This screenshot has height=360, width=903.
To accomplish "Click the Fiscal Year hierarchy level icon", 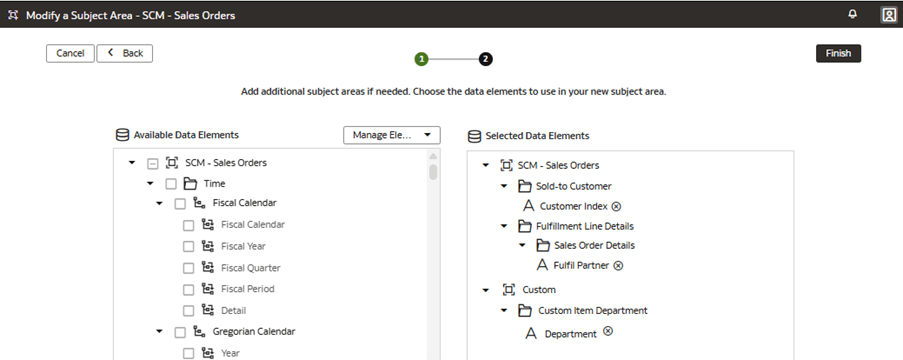I will click(x=208, y=246).
